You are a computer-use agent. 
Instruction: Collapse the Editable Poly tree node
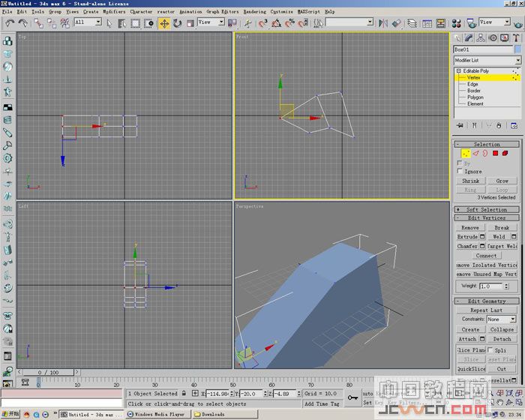click(x=457, y=71)
